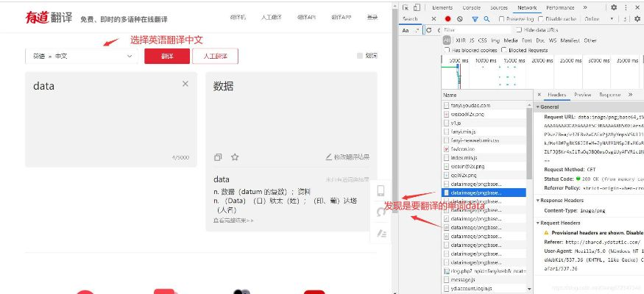Click the Filter text input field
The height and width of the screenshot is (294, 644).
(x=476, y=30)
